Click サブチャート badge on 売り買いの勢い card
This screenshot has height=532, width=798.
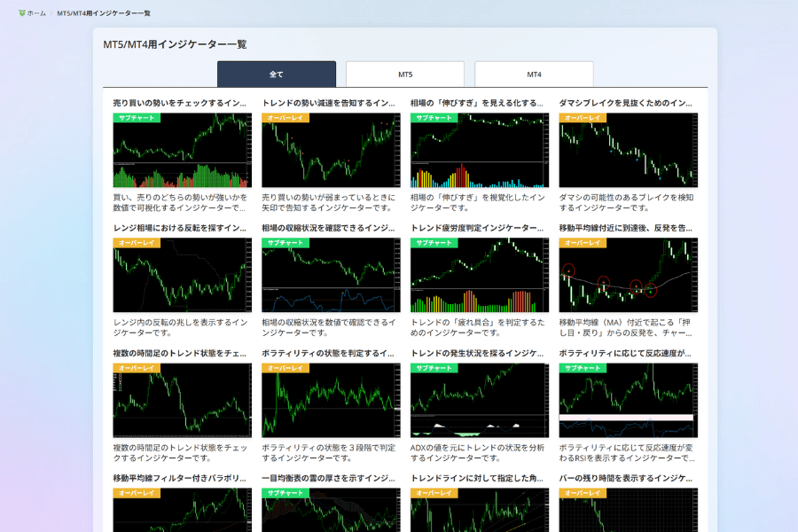(x=137, y=118)
